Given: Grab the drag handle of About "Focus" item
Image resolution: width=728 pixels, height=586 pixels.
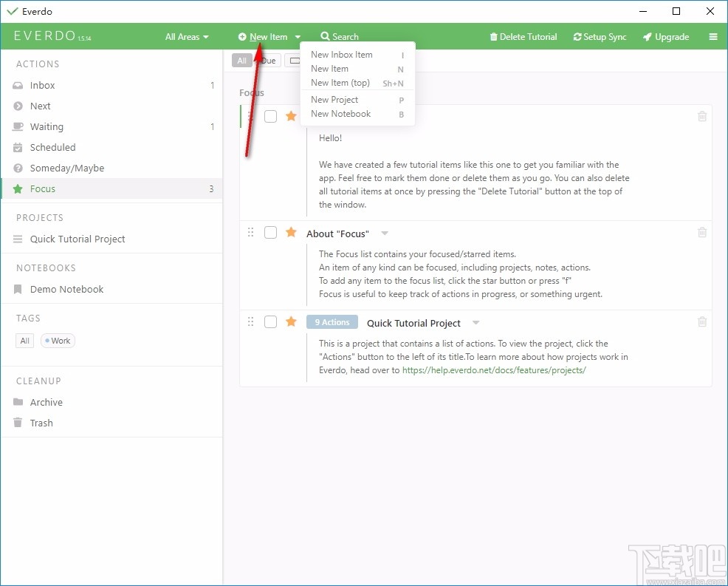Looking at the screenshot, I should tap(251, 232).
